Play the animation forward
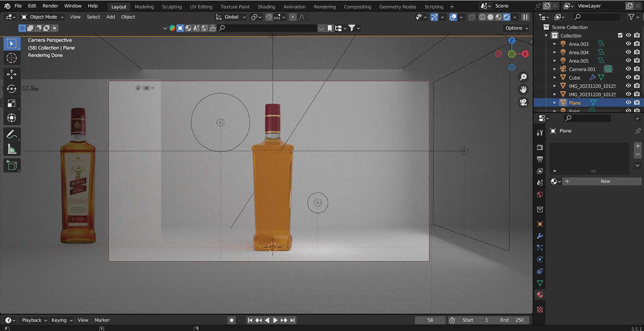The height and width of the screenshot is (331, 644). point(275,320)
